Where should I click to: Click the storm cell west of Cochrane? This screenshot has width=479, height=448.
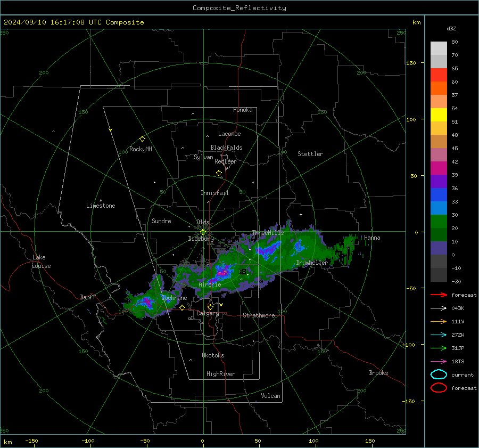[147, 302]
